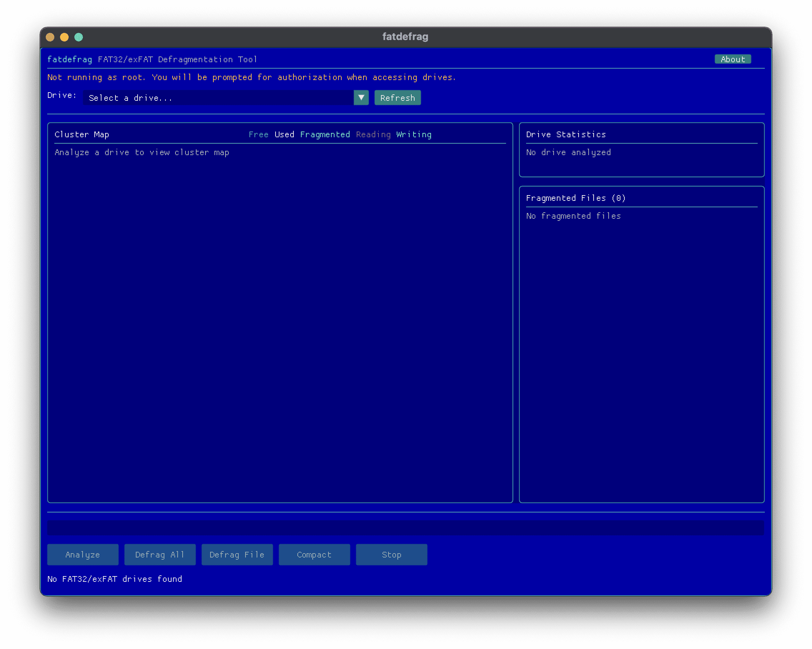Stop the current operation

[391, 554]
